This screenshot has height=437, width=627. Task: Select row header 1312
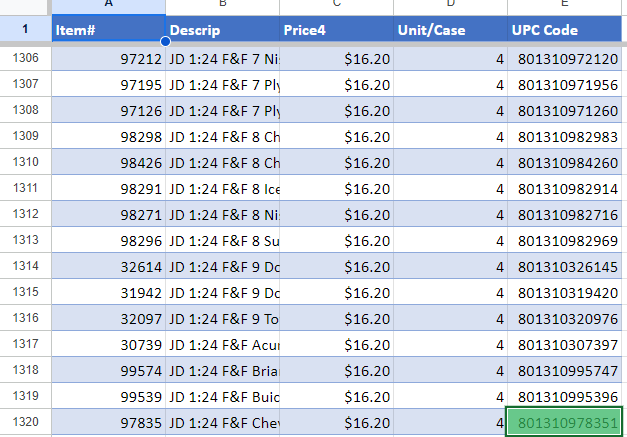[26, 214]
